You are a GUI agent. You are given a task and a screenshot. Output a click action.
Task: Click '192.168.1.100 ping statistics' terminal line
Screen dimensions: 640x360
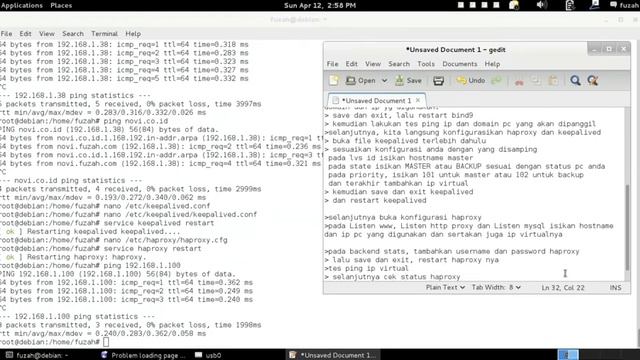(x=78, y=316)
